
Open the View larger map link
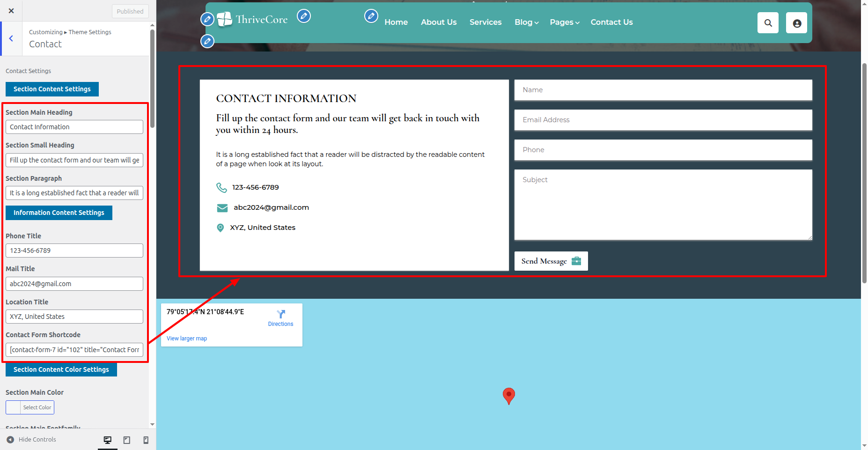[x=187, y=339]
